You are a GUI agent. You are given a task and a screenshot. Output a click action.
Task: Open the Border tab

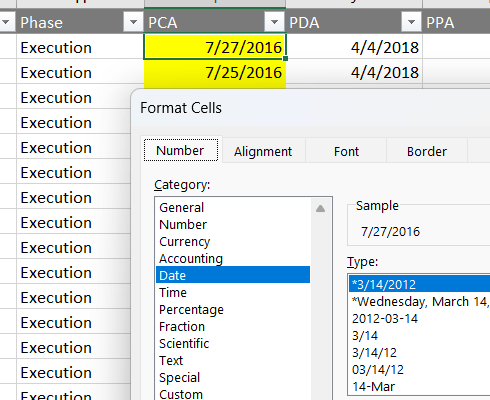point(427,152)
